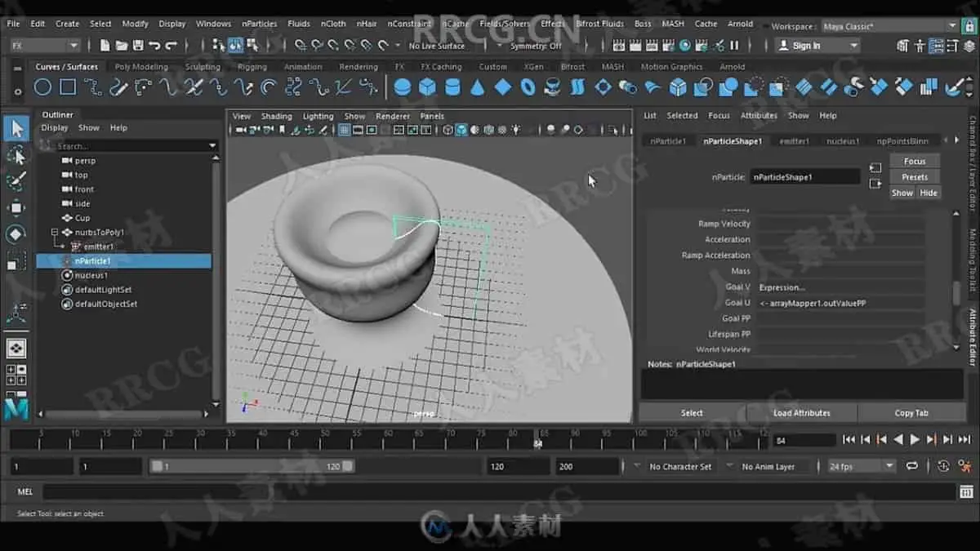Activate the Lasso Select tool
Image resolution: width=980 pixels, height=551 pixels.
16,155
